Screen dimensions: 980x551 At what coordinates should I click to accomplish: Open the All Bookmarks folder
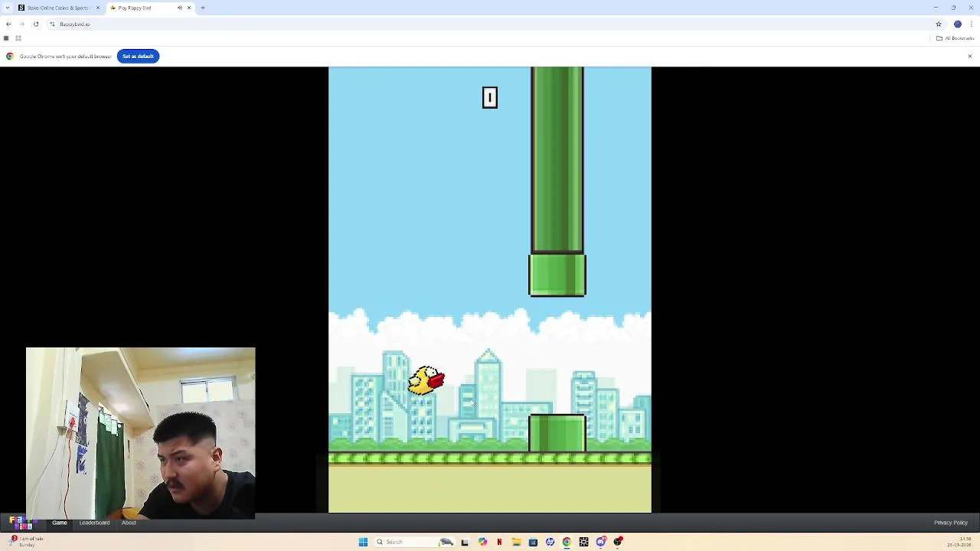pos(954,38)
